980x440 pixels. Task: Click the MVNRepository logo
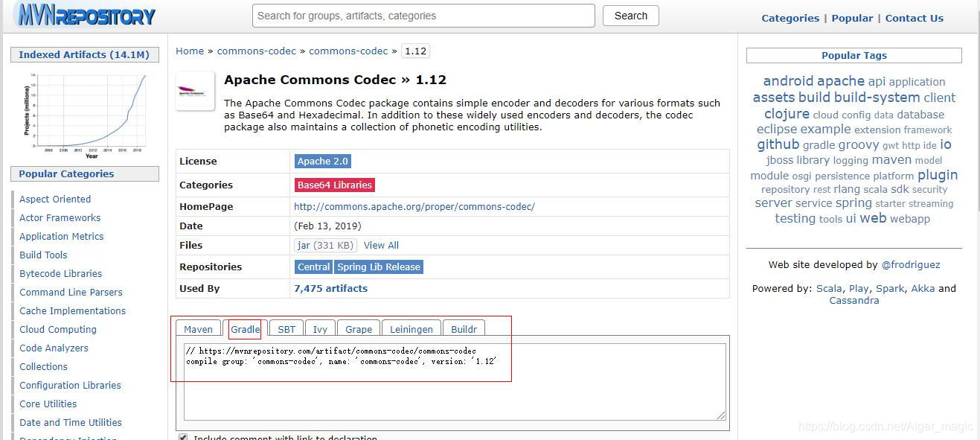pyautogui.click(x=85, y=15)
